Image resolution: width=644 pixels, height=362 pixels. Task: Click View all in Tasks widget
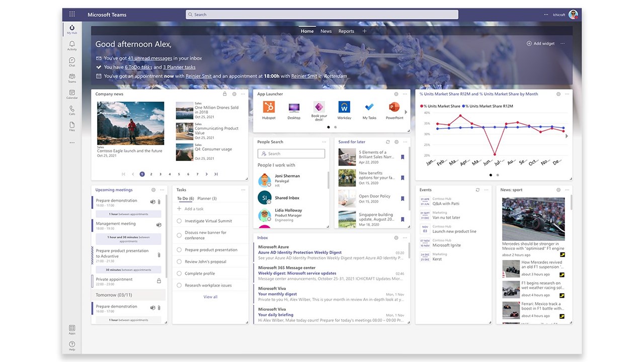click(x=210, y=297)
